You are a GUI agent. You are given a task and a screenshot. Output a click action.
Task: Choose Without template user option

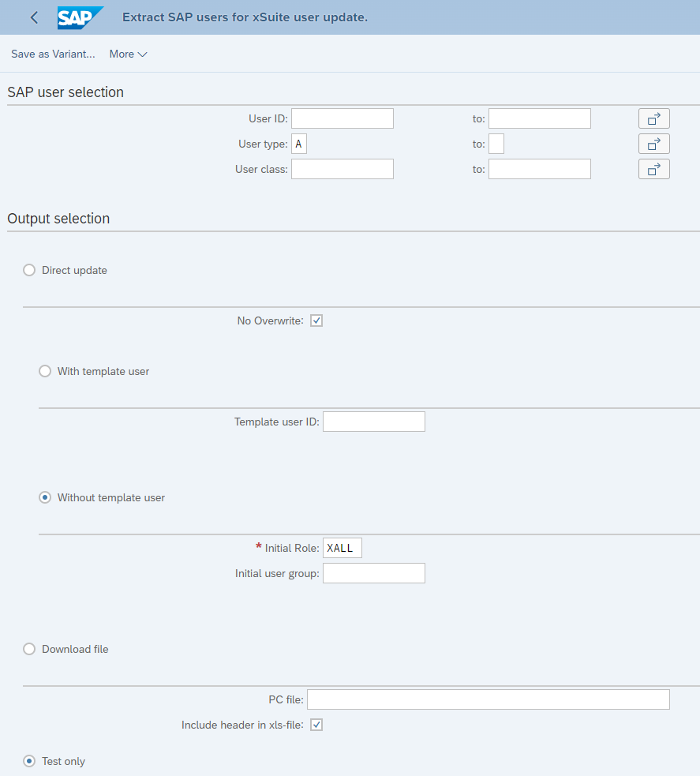click(45, 497)
